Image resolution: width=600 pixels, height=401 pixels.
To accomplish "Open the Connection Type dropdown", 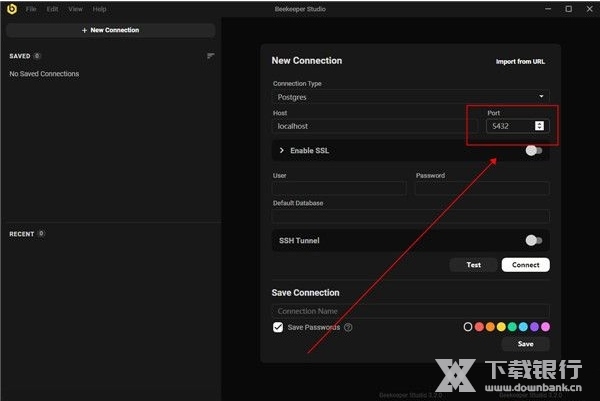I will pos(410,98).
